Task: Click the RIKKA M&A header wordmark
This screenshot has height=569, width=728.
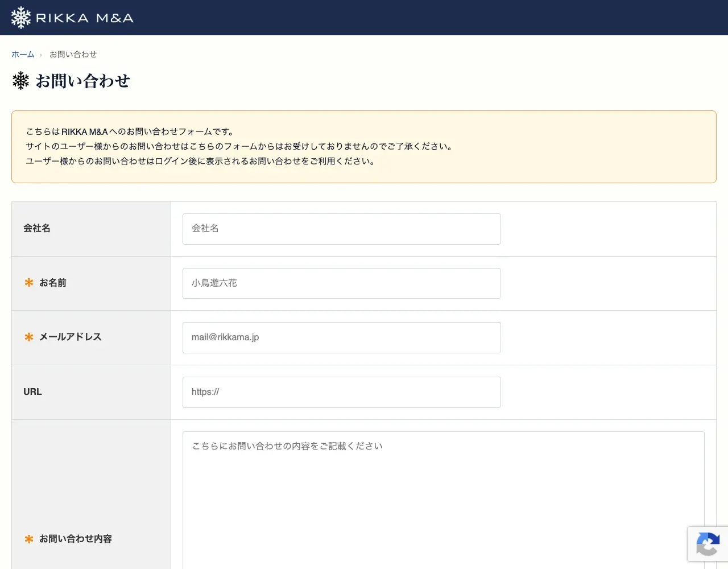Action: tap(85, 18)
